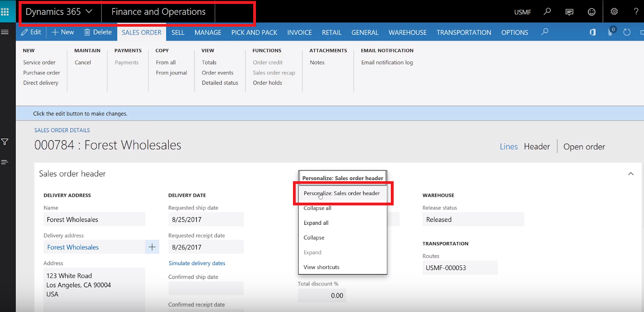
Task: Click the Name field with Forest Wholesales
Action: pyautogui.click(x=94, y=220)
